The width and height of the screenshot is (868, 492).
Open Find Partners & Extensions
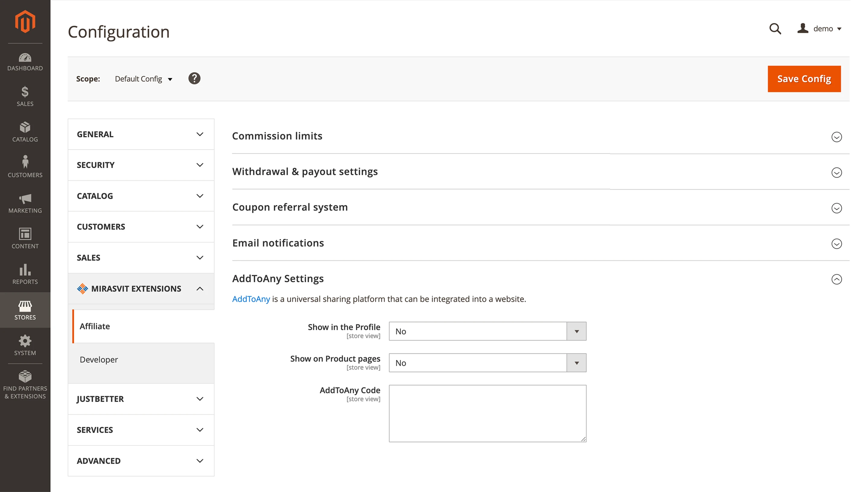tap(25, 383)
